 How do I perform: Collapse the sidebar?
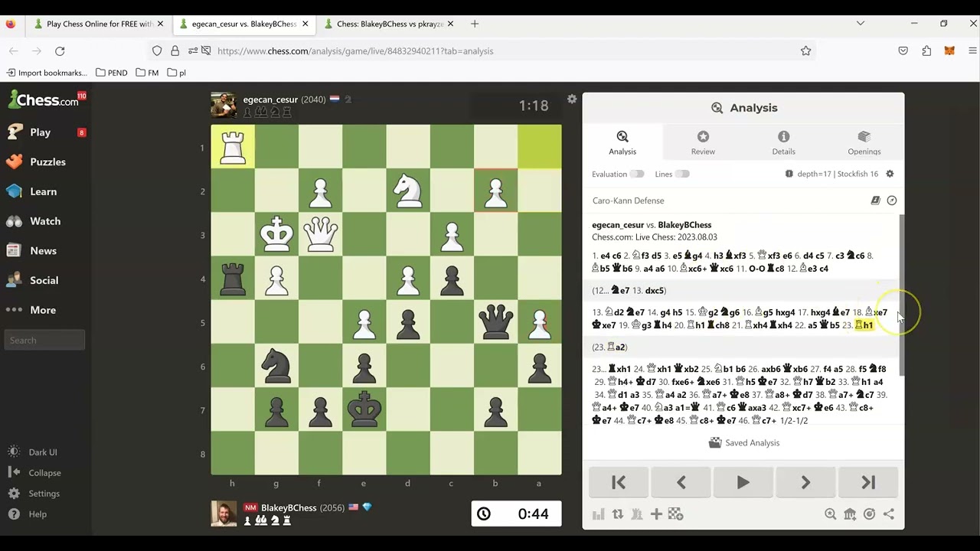pyautogui.click(x=44, y=473)
